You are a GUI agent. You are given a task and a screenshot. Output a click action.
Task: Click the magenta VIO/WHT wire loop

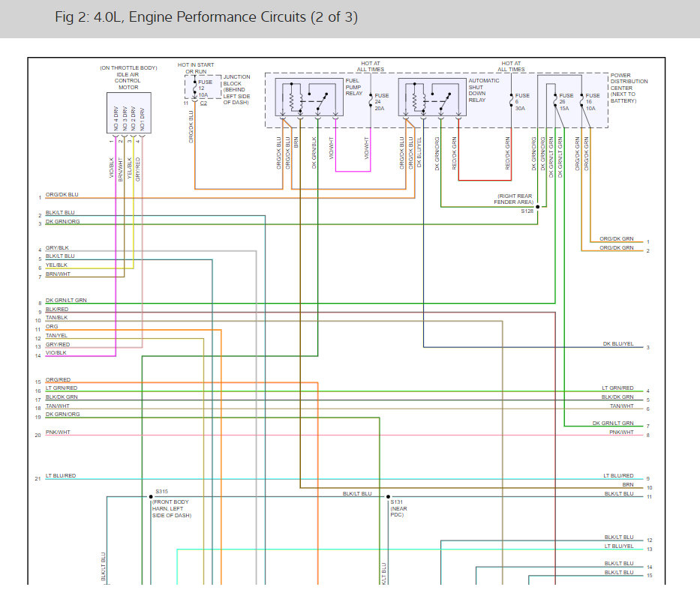point(353,171)
